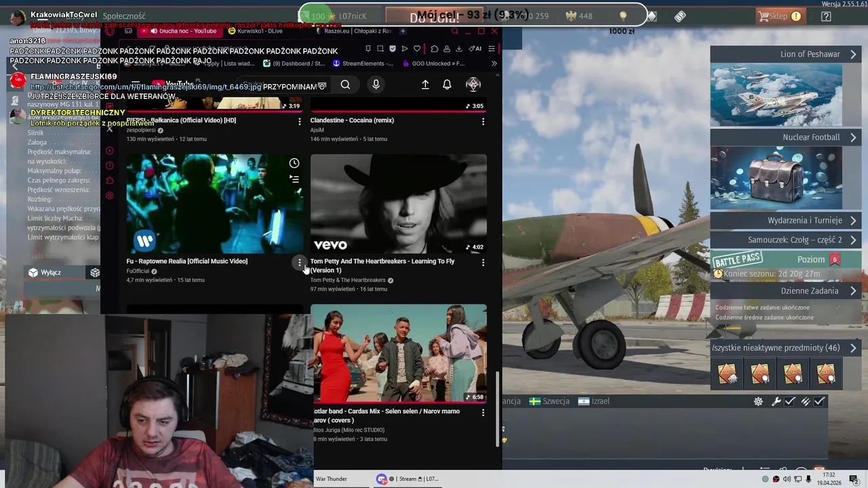Expand nieaktywne przedmioty (46) list
The height and width of the screenshot is (488, 868).
786,348
